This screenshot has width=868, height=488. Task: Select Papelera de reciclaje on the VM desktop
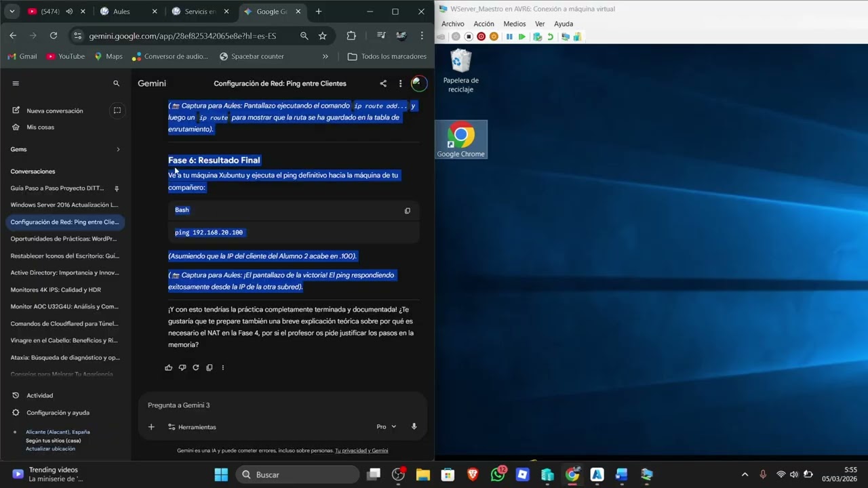point(460,71)
